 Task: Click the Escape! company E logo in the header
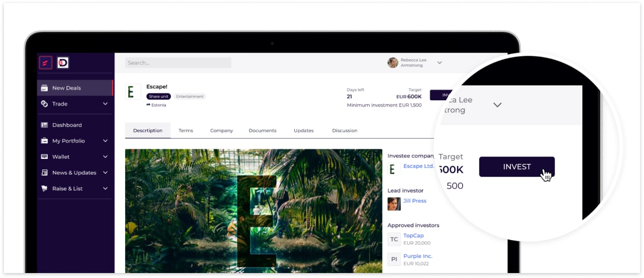(x=133, y=92)
